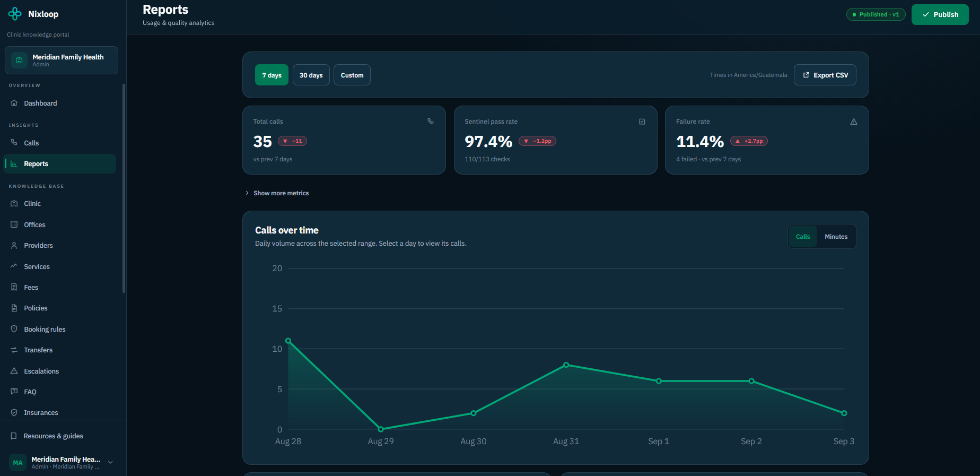Click the Total calls -11 change badge
The image size is (980, 476).
click(x=293, y=141)
